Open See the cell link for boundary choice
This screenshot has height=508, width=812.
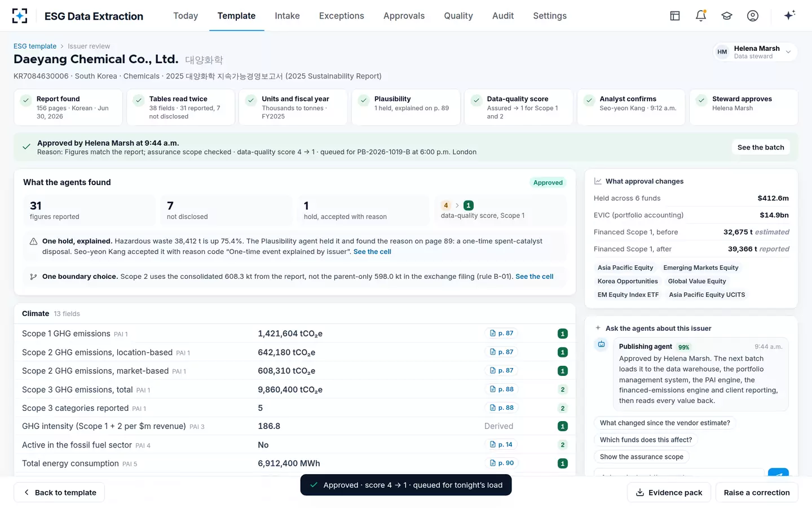point(534,277)
